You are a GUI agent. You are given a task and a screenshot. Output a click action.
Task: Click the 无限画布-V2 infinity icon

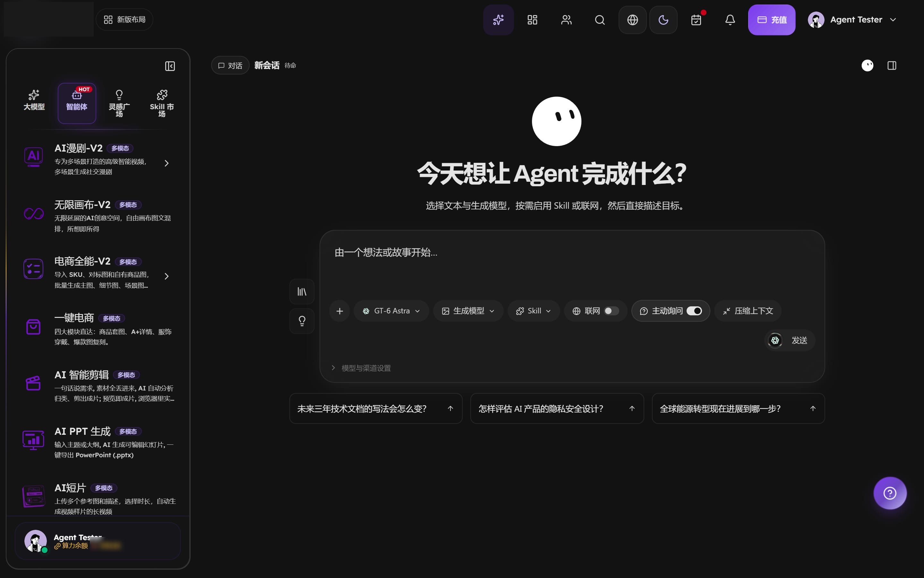34,214
